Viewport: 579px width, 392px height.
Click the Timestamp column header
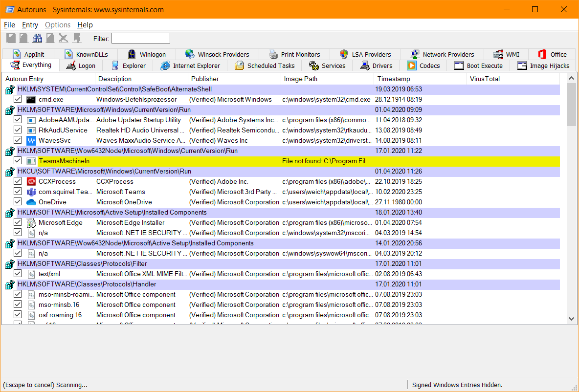point(421,79)
